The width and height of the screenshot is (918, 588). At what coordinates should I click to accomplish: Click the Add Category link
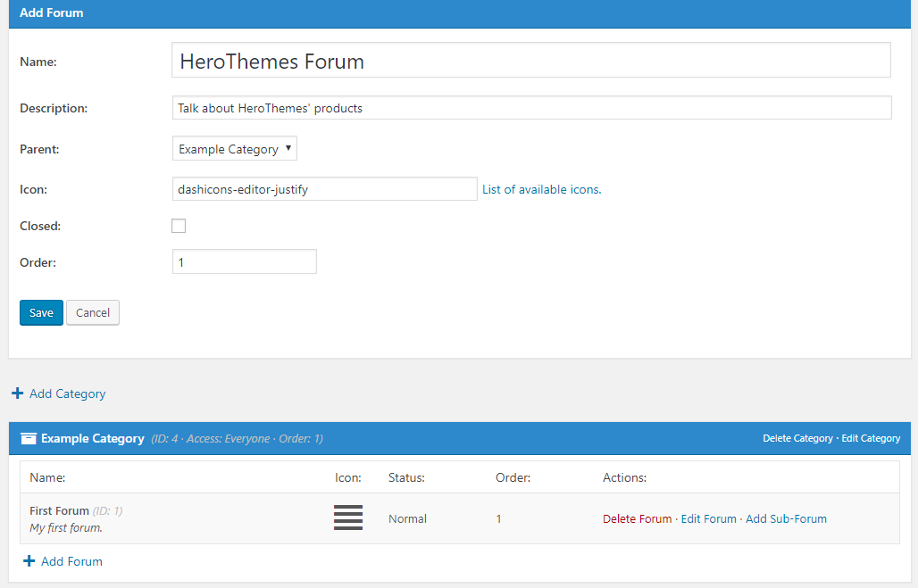(x=67, y=393)
